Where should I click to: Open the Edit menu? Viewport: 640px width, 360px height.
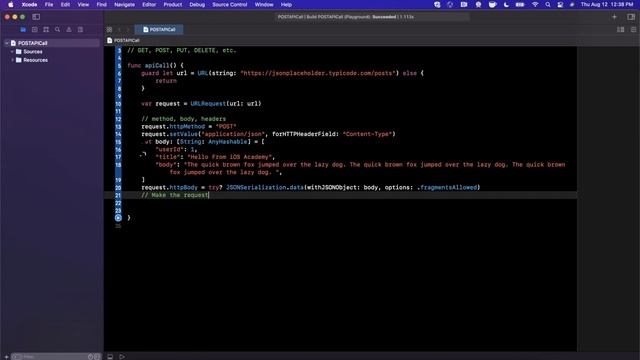65,4
